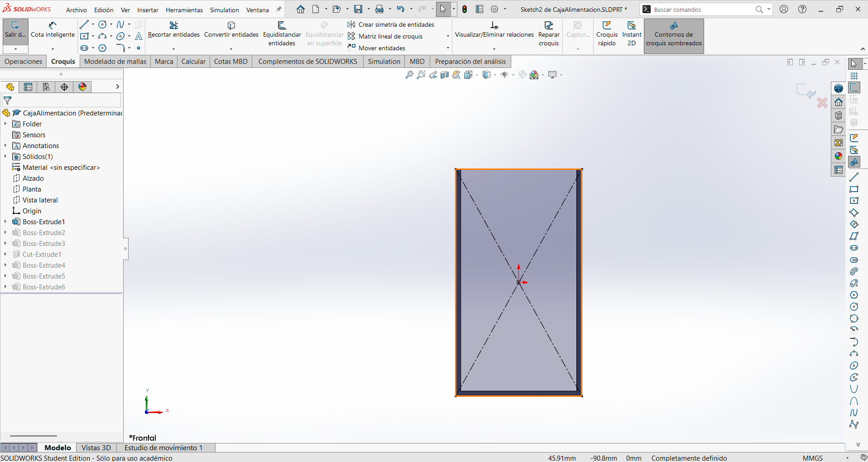The image size is (868, 462).
Task: Click Mover entidades
Action: pos(377,48)
